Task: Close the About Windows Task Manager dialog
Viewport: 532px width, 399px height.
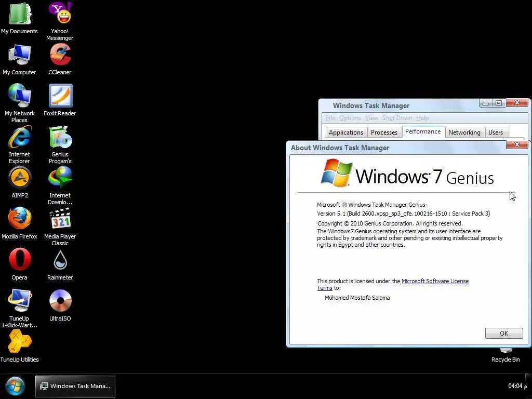Action: click(x=517, y=144)
